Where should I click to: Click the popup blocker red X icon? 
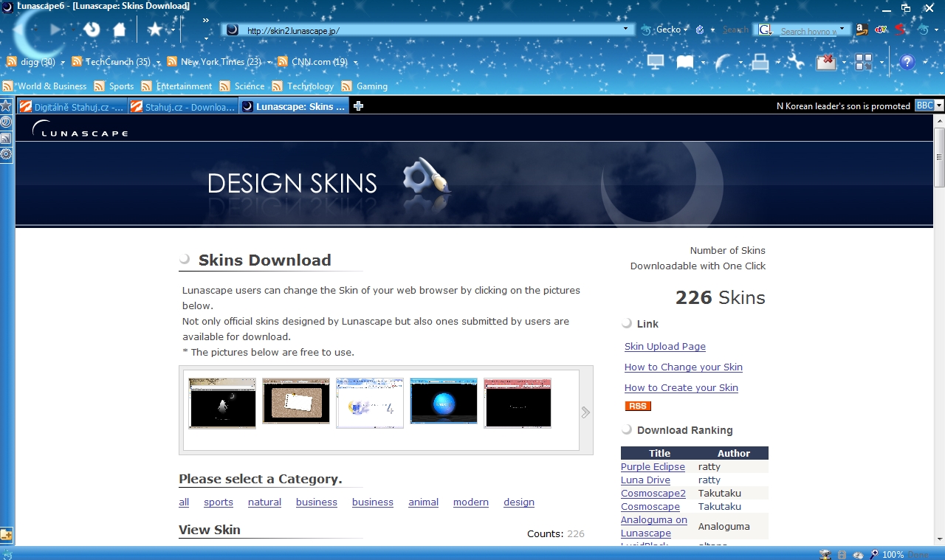pos(826,62)
